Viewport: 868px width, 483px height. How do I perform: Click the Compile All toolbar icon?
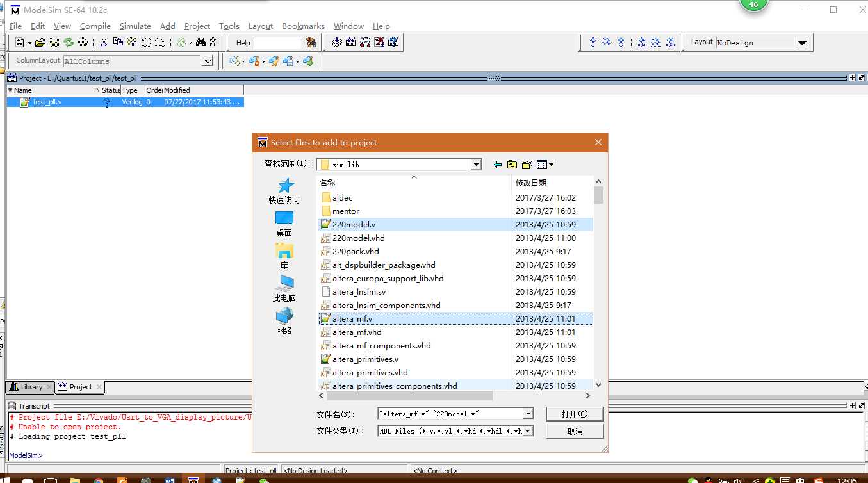pos(351,43)
